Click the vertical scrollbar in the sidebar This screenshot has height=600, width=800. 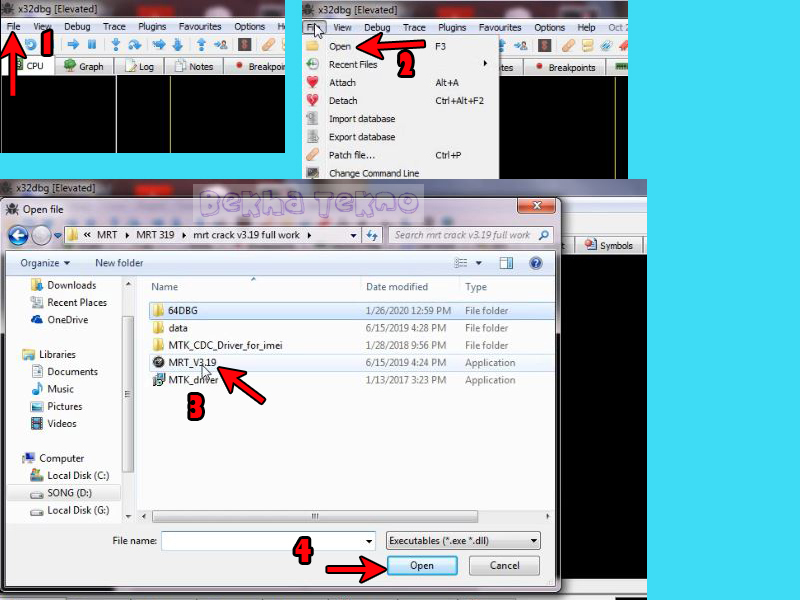tap(130, 390)
